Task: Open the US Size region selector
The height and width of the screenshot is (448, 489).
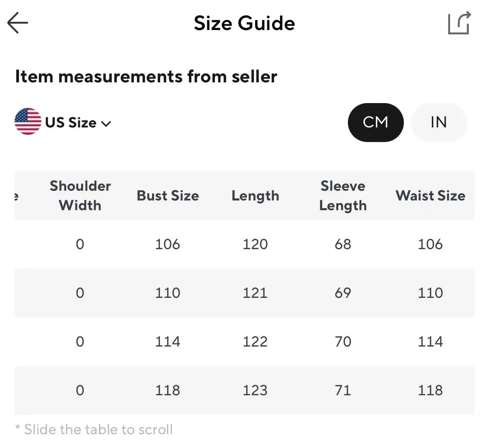Action: pos(71,123)
